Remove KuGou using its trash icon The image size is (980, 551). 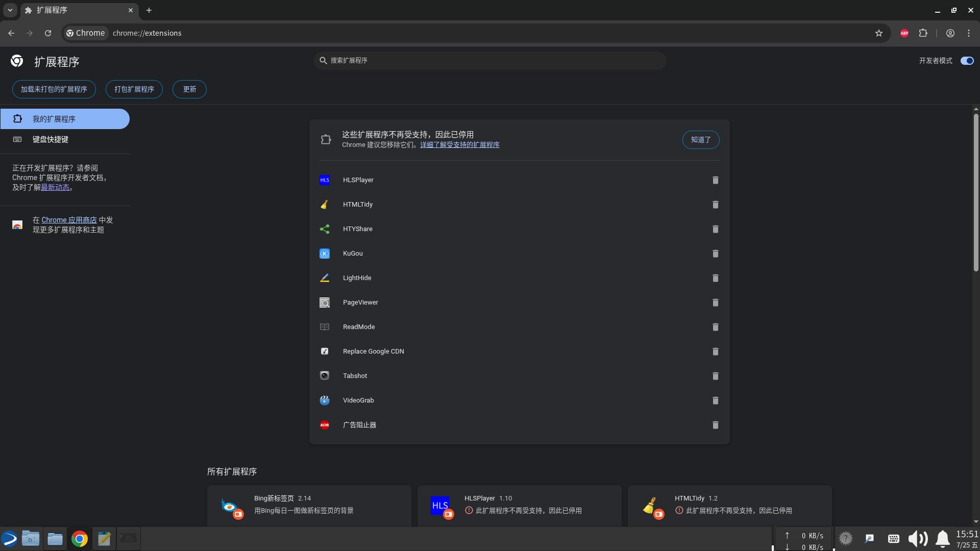click(715, 254)
